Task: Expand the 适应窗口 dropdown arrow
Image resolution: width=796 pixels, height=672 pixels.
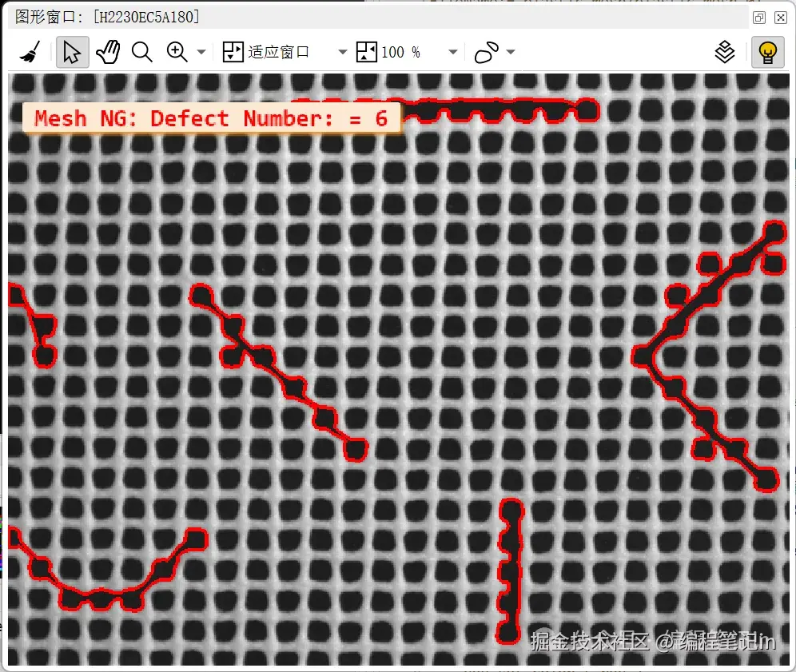Action: [343, 52]
